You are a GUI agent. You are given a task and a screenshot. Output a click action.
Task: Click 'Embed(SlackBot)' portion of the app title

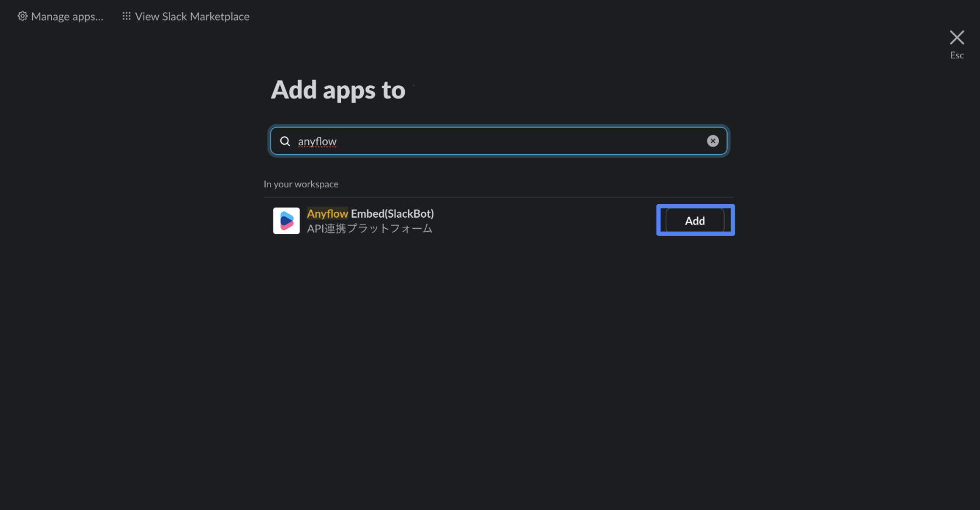click(392, 214)
